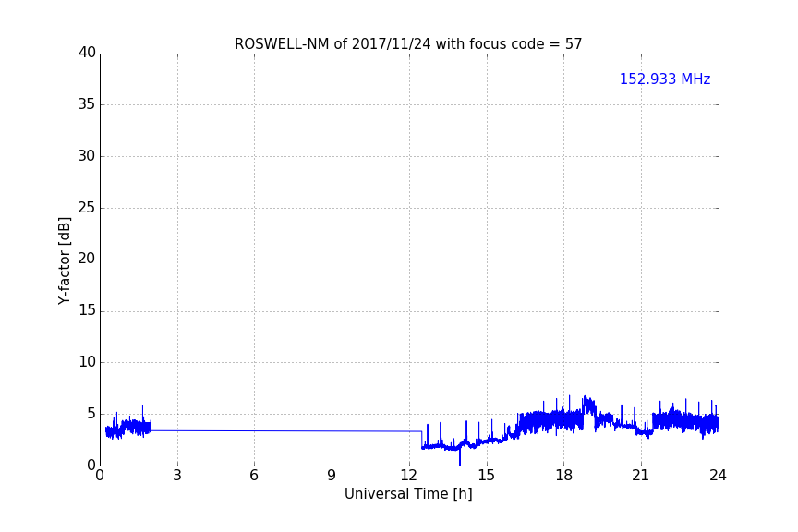The height and width of the screenshot is (532, 798).
Task: Click the x-axis tick label '6'
Action: pyautogui.click(x=254, y=476)
